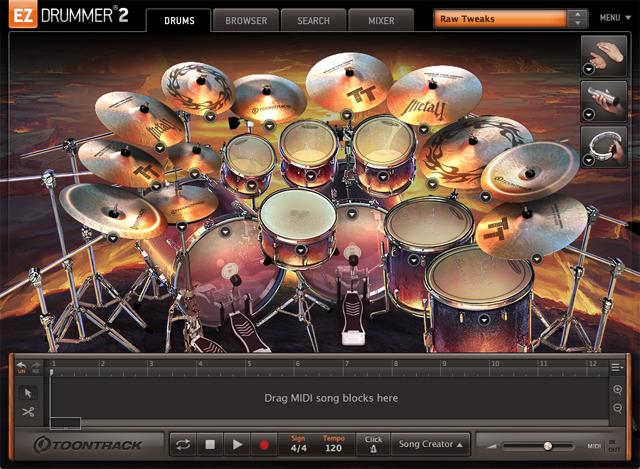Click the Toontrack logo
This screenshot has width=640, height=469.
click(x=88, y=444)
